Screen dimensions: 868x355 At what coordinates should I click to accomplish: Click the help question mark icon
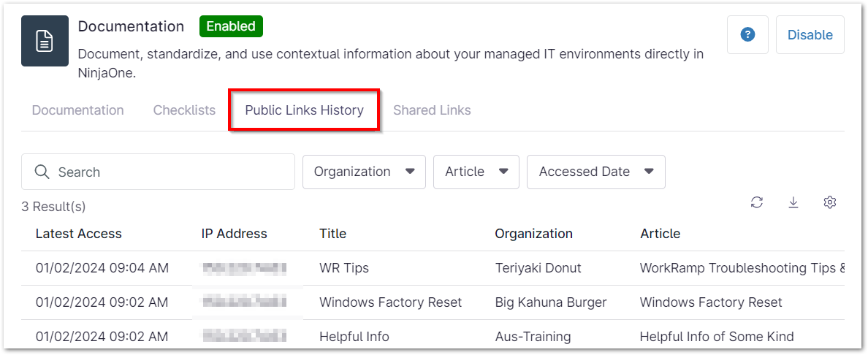747,35
